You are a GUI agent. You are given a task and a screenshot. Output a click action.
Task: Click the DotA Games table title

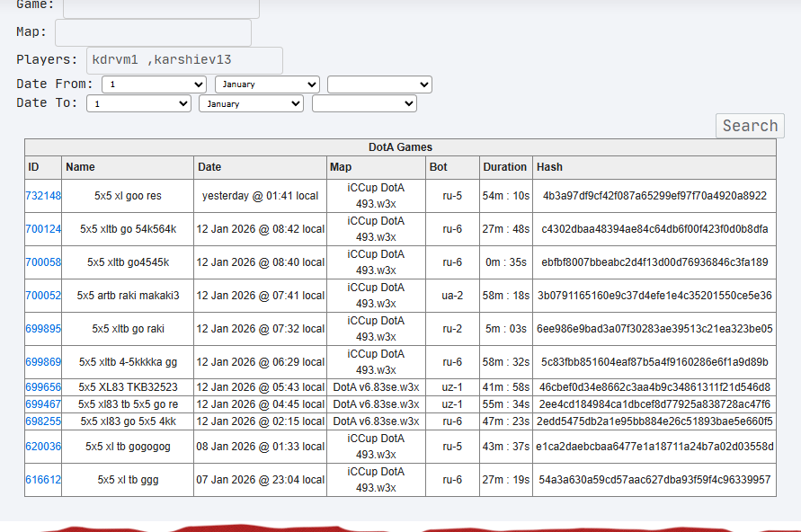tap(401, 147)
